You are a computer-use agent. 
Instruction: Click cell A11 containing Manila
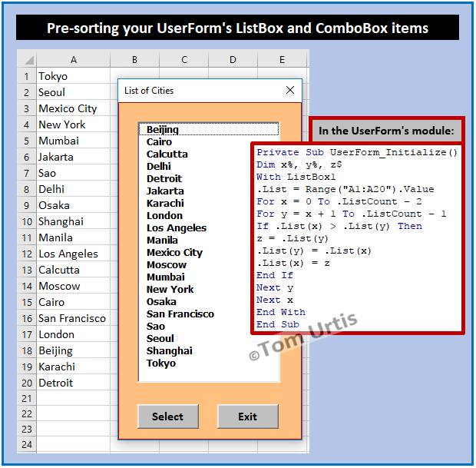pyautogui.click(x=73, y=237)
